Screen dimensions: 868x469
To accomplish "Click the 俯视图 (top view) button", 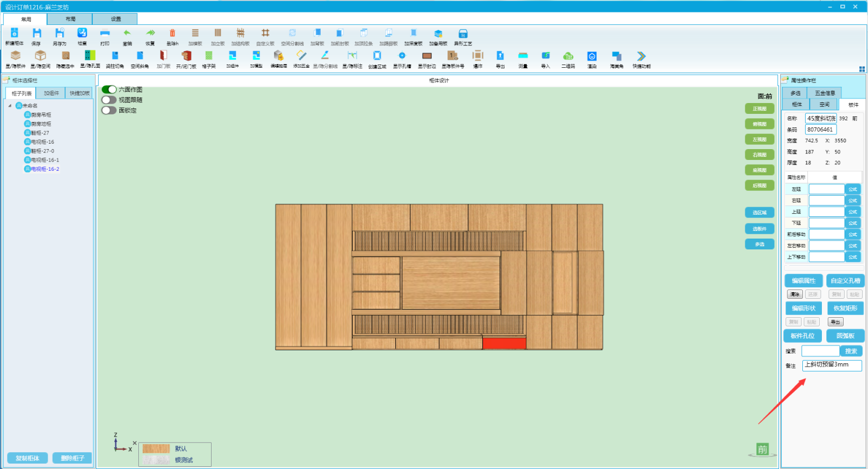I will (x=759, y=124).
